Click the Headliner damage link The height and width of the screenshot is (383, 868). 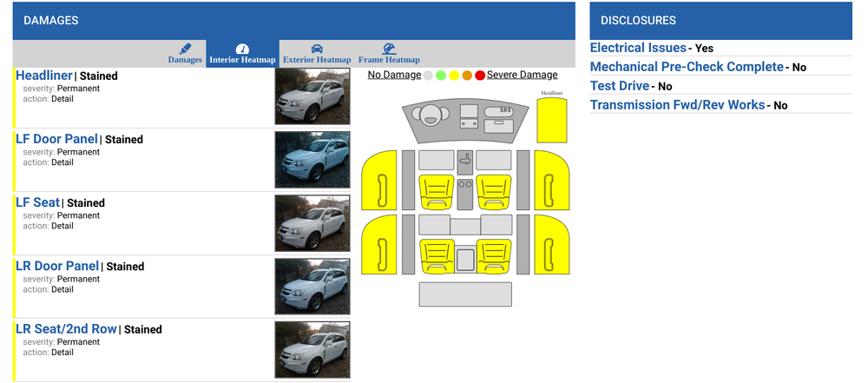[x=44, y=76]
